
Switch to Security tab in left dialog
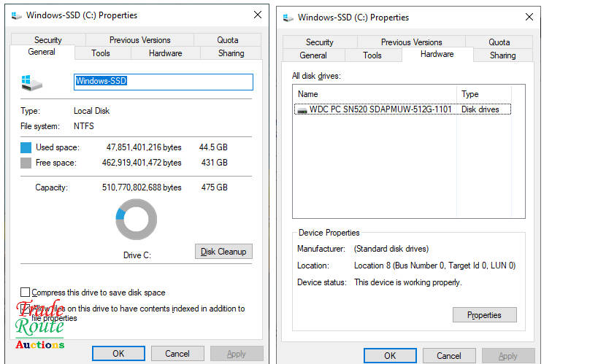[47, 40]
